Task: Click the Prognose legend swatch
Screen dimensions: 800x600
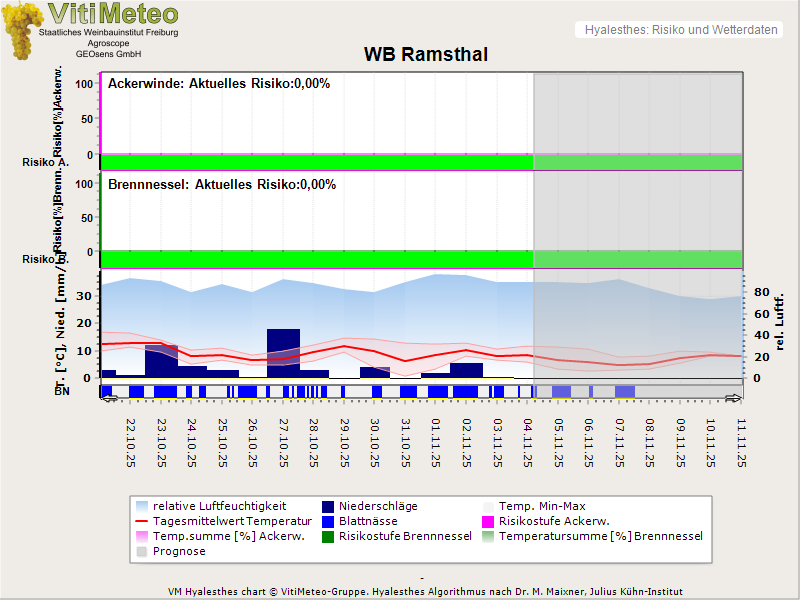Action: [144, 551]
